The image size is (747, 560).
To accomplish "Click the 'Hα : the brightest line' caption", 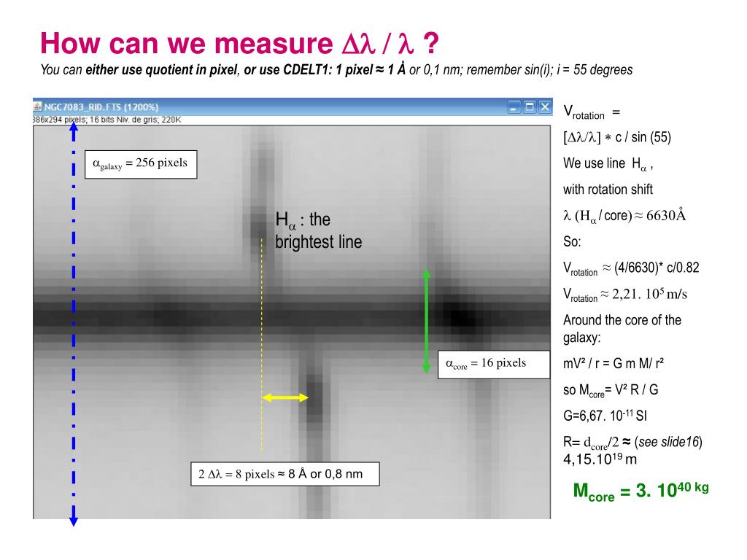I will click(x=318, y=230).
